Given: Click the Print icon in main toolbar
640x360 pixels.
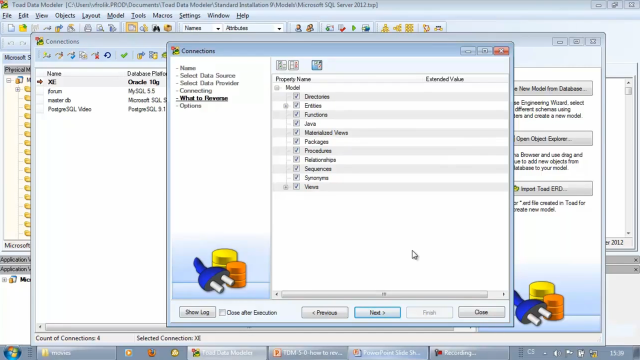Looking at the screenshot, I should click(x=88, y=28).
